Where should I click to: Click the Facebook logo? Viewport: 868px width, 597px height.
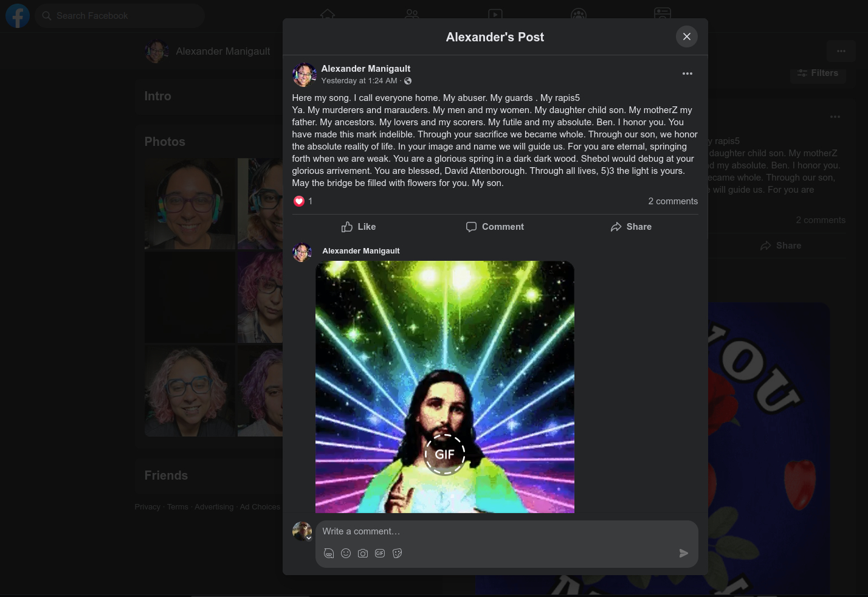[x=18, y=16]
